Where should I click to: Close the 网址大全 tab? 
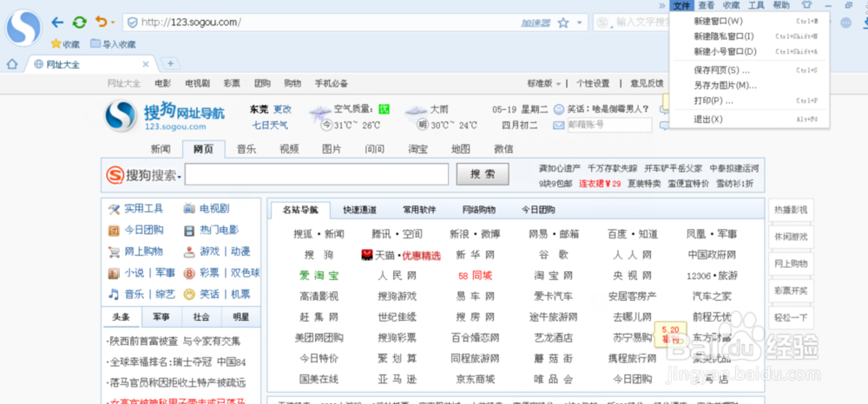tap(146, 64)
